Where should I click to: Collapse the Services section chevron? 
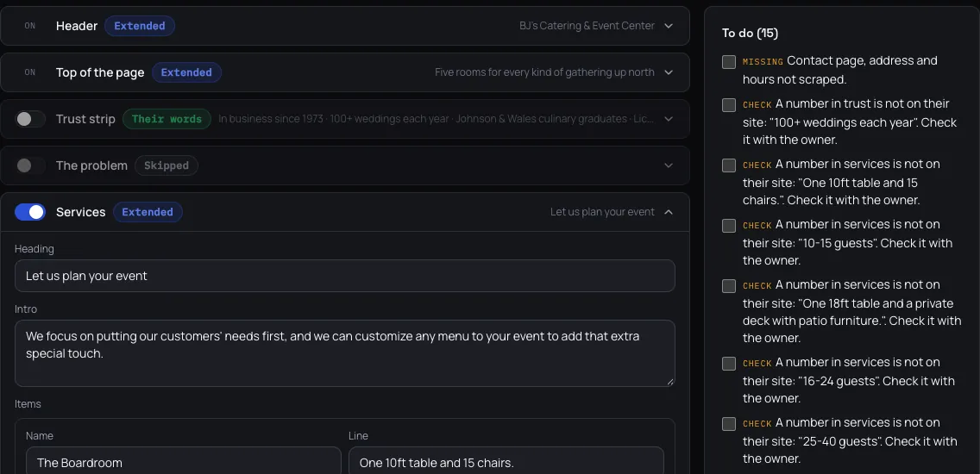pyautogui.click(x=669, y=212)
